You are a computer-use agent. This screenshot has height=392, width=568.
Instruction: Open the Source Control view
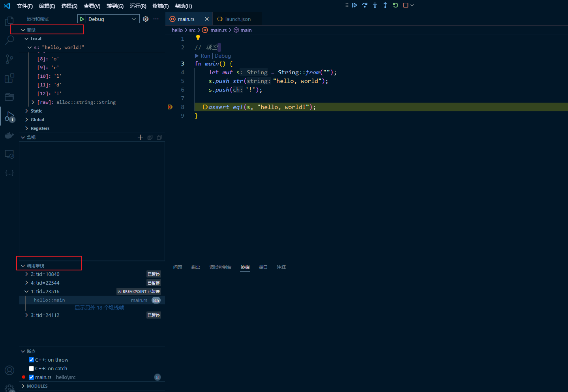pyautogui.click(x=9, y=59)
